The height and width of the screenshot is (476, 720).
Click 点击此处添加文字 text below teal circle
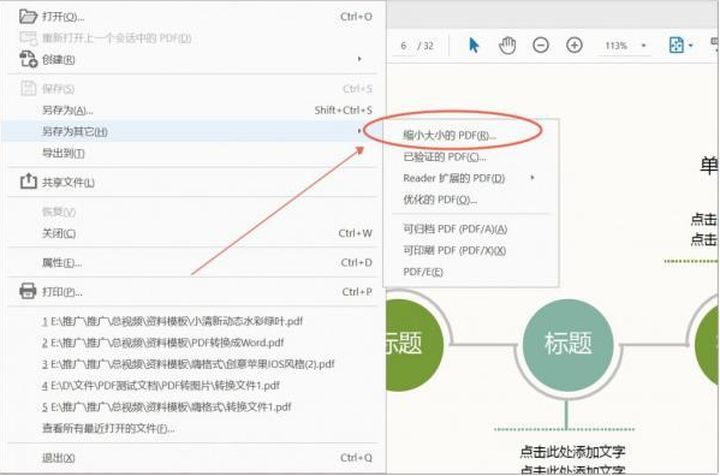tap(572, 452)
